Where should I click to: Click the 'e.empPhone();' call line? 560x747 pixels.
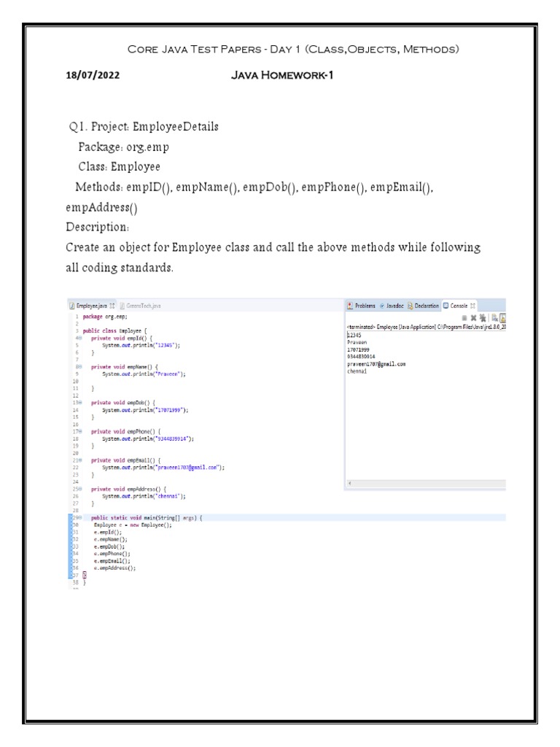pyautogui.click(x=112, y=554)
